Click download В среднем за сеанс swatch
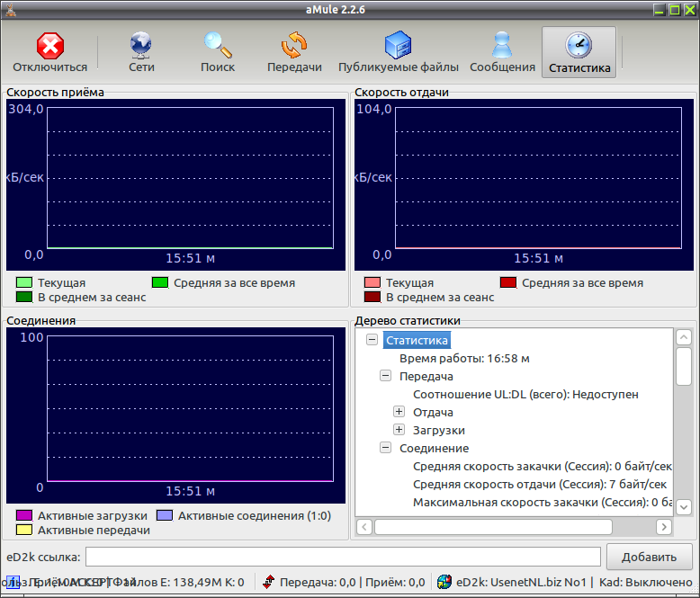This screenshot has width=700, height=598. pos(24,297)
